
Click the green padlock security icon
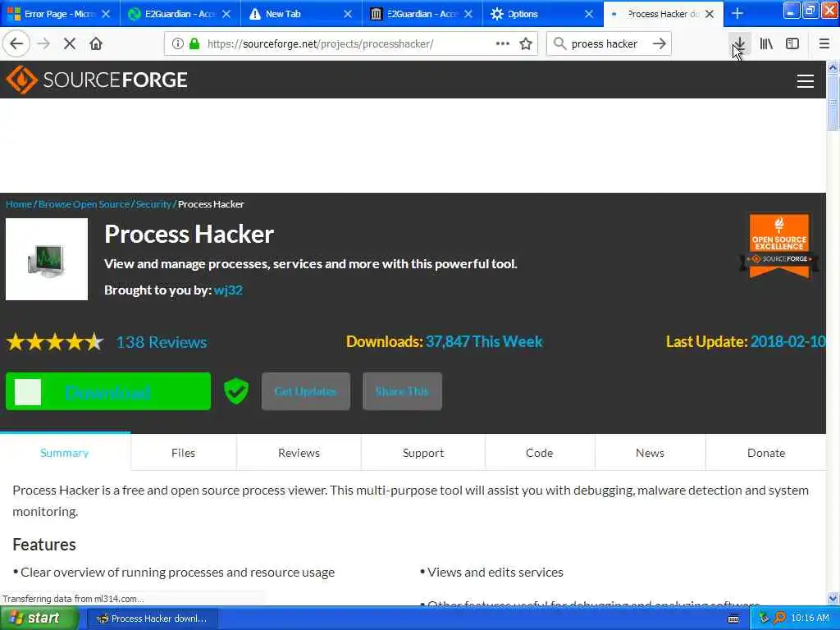click(x=194, y=43)
